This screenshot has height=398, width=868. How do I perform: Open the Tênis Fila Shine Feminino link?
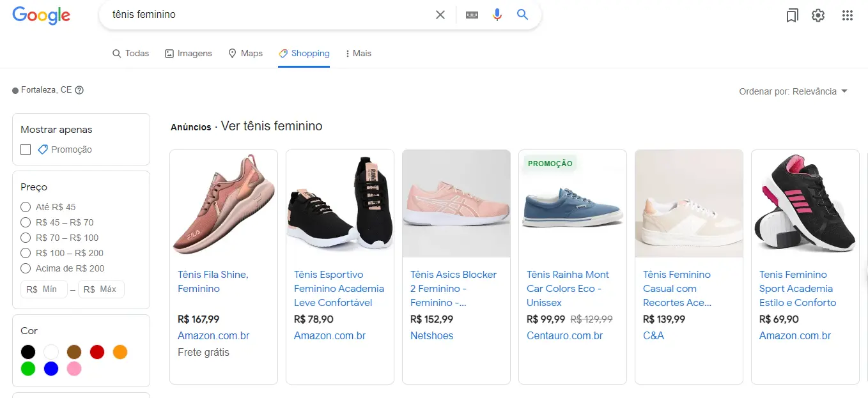point(213,282)
